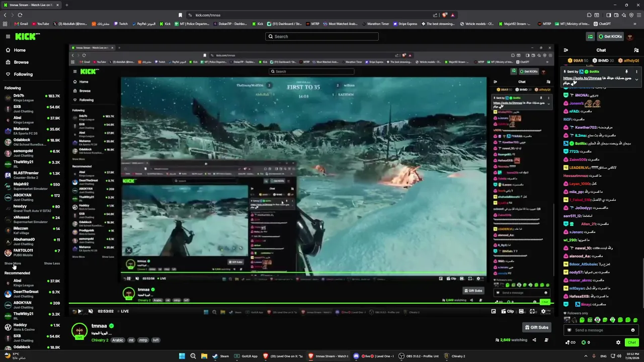
Task: Open Windows Start menu
Action: point(182,356)
